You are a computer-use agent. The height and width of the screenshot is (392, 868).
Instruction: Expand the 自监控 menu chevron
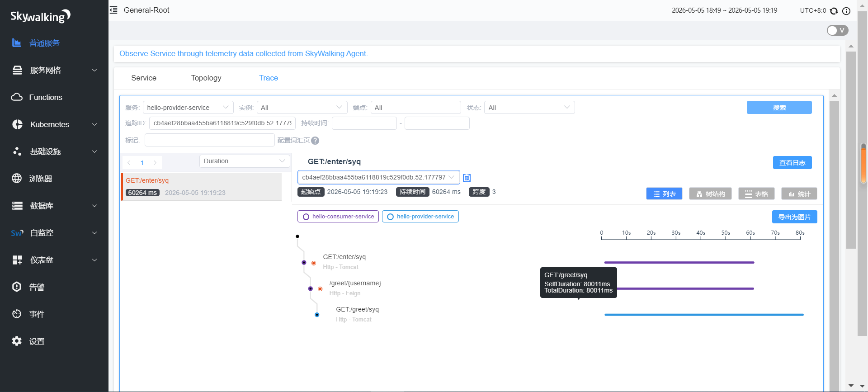[94, 233]
